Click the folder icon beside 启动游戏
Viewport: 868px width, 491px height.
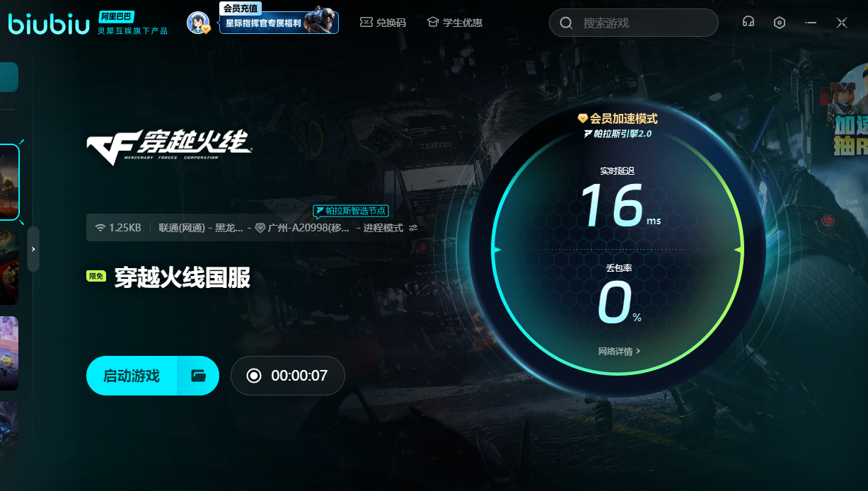coord(198,376)
